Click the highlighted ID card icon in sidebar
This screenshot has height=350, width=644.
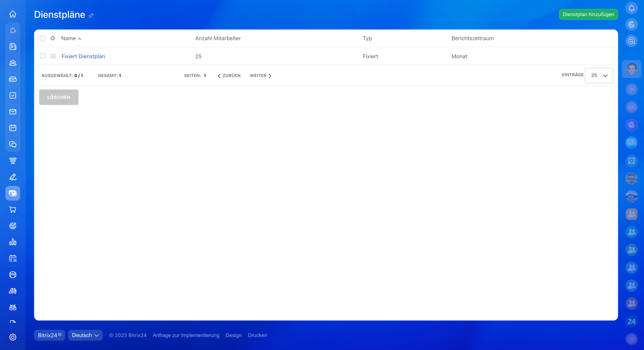[x=13, y=193]
